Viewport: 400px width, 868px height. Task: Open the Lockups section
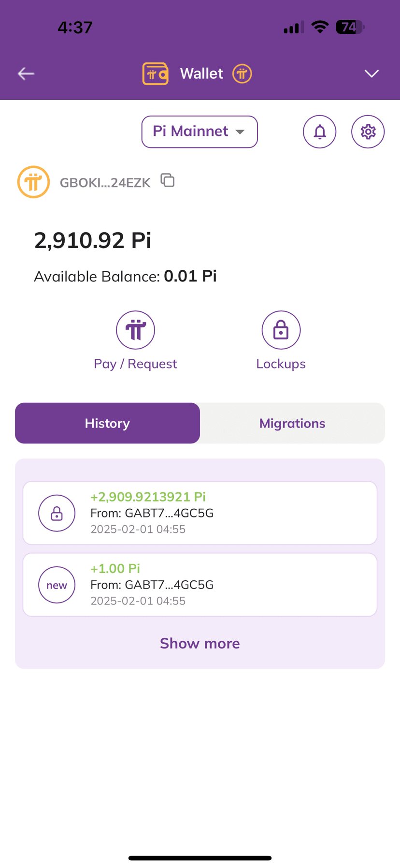(x=281, y=341)
